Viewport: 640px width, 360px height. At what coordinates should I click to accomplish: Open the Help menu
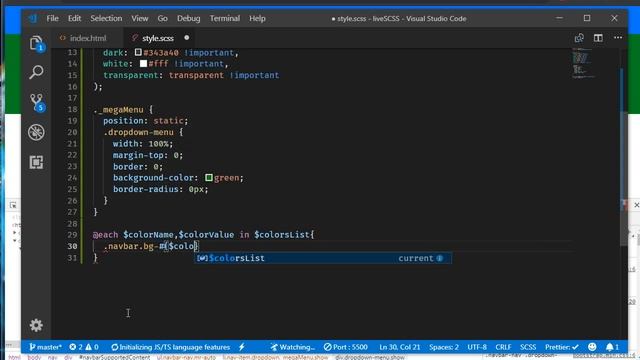(257, 18)
